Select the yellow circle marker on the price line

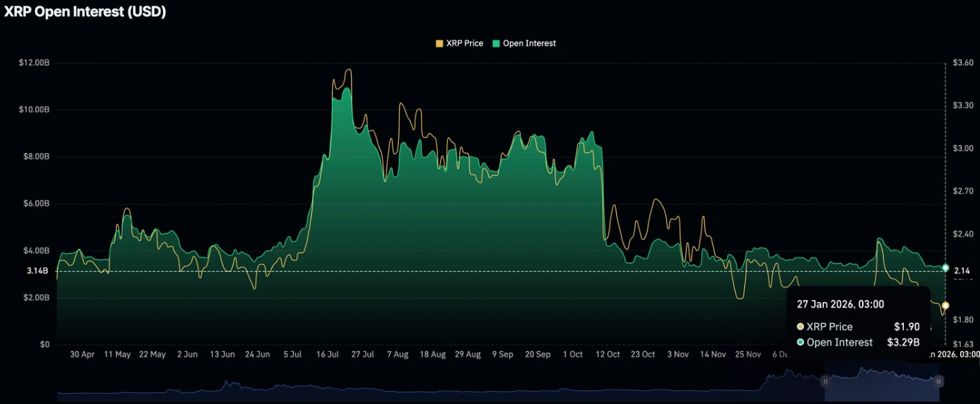946,304
